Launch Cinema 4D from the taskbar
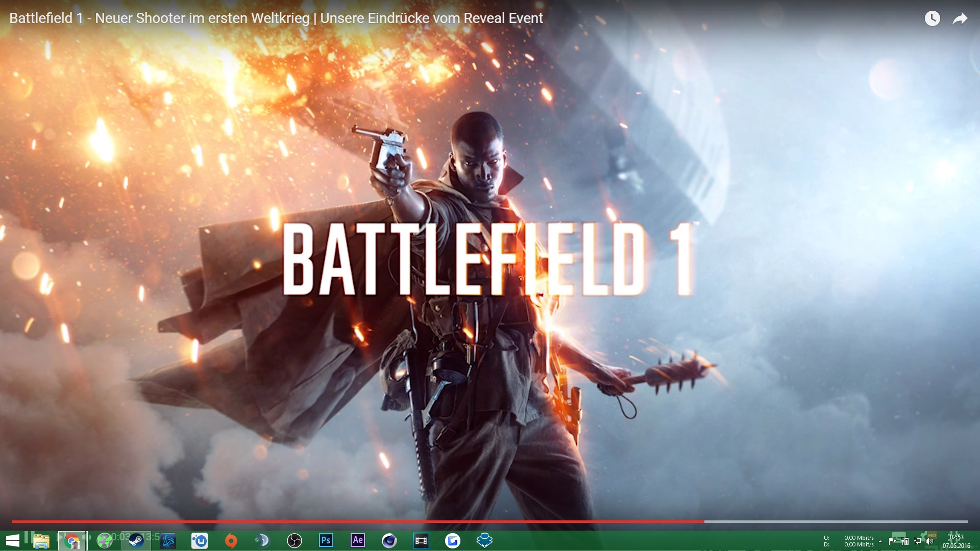 coord(389,540)
